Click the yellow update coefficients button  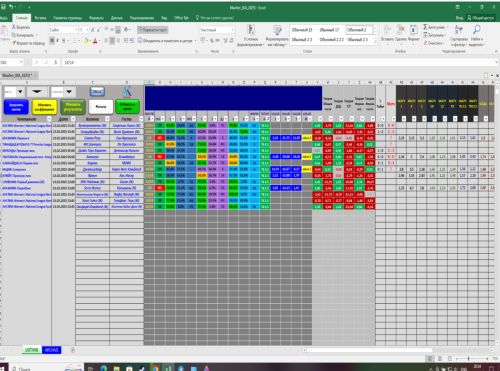44,107
